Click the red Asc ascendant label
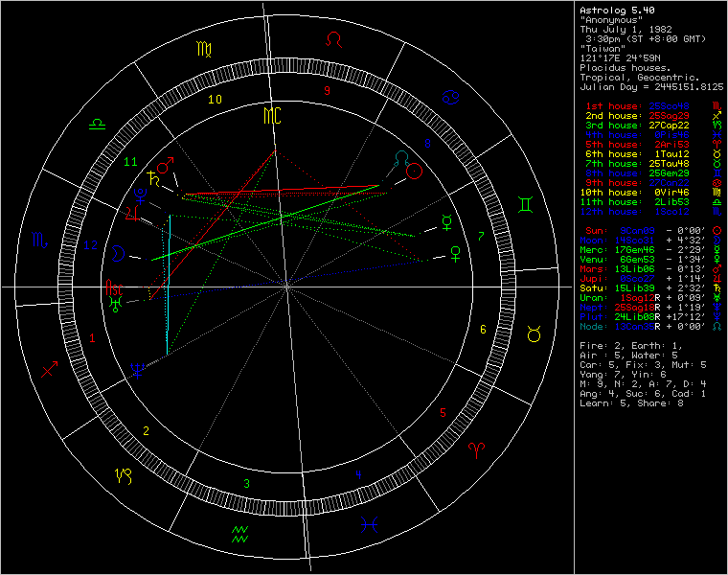 pos(113,286)
